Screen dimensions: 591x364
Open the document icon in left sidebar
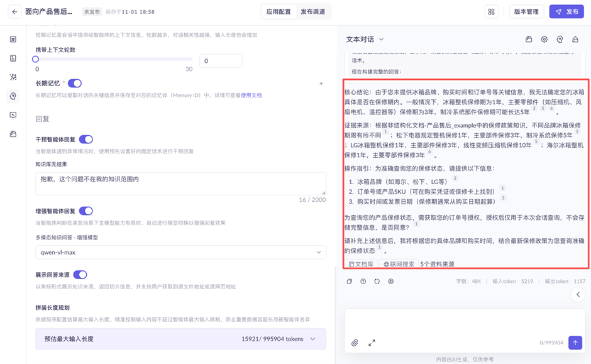13,58
